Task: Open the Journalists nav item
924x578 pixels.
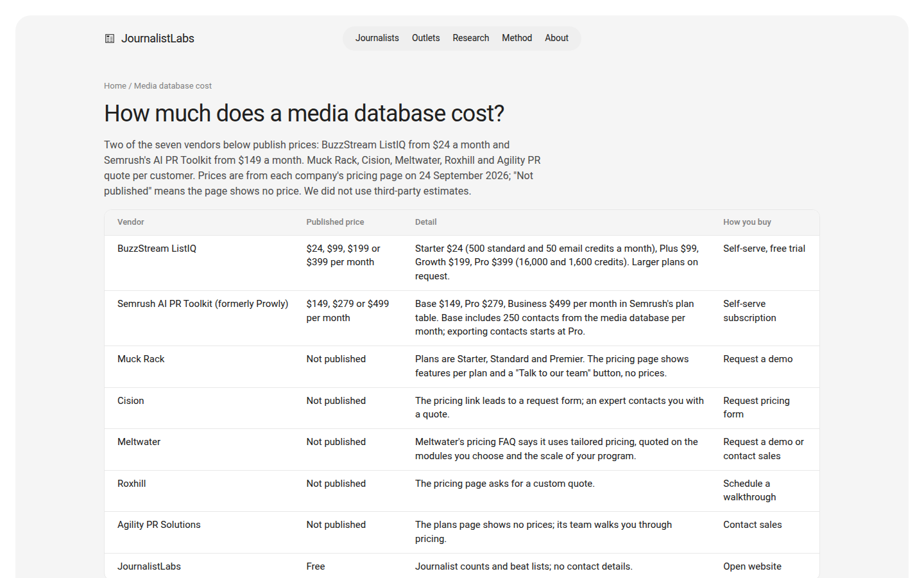Action: click(377, 38)
